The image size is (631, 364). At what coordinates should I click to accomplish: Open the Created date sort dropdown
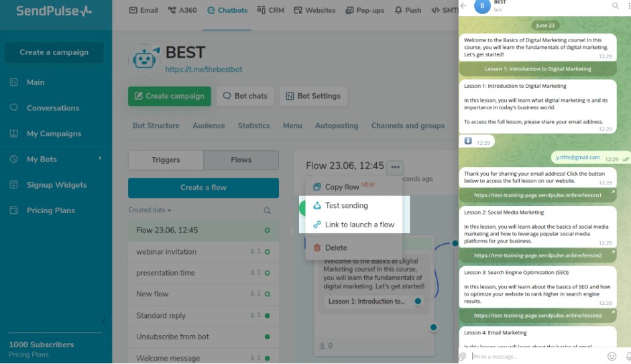[150, 210]
